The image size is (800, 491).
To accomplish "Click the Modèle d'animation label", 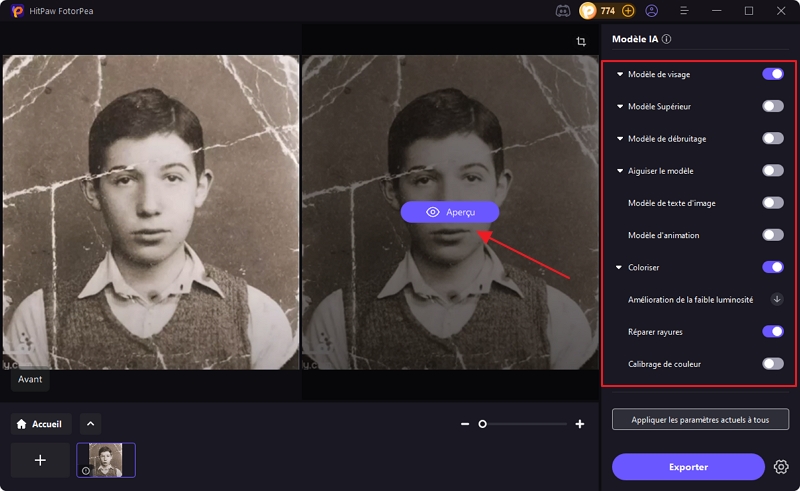I will [x=663, y=235].
